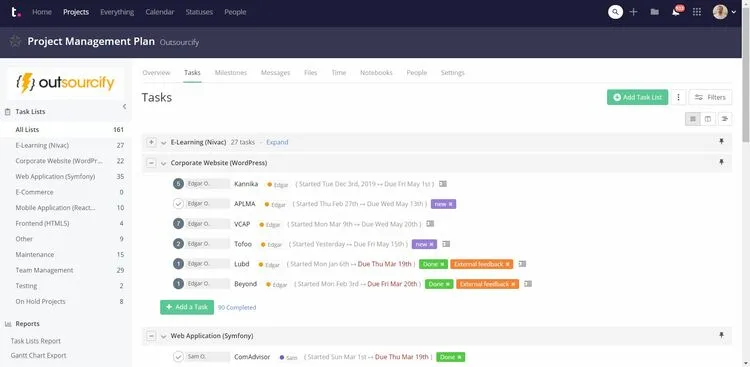Screen dimensions: 750x367
Task: Open the chevron dropdown for E-Learning (Nivac)
Action: (164, 143)
